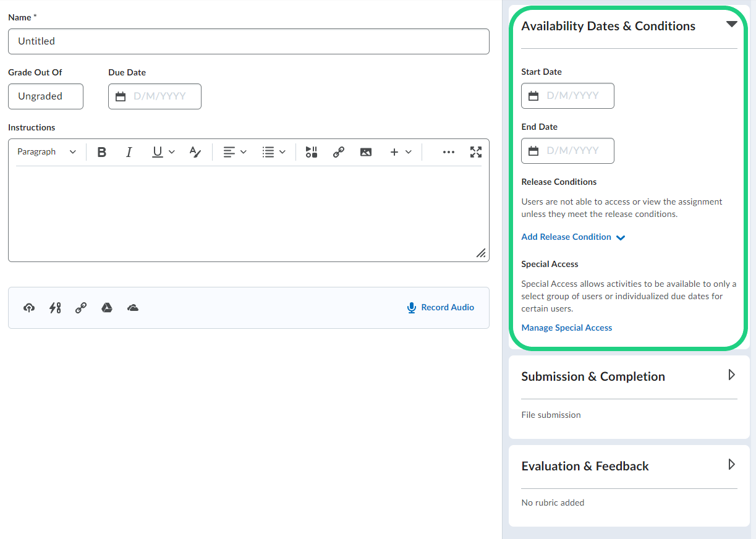Click the Name text field

(248, 41)
